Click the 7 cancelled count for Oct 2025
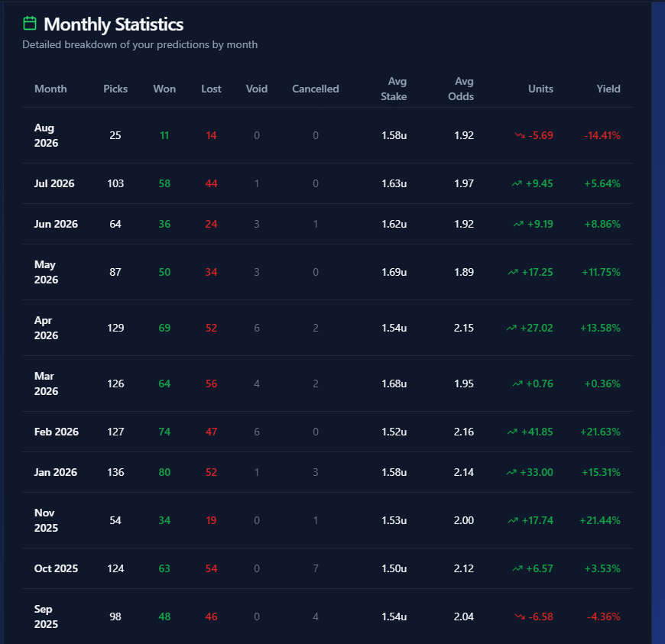The width and height of the screenshot is (665, 644). 316,568
